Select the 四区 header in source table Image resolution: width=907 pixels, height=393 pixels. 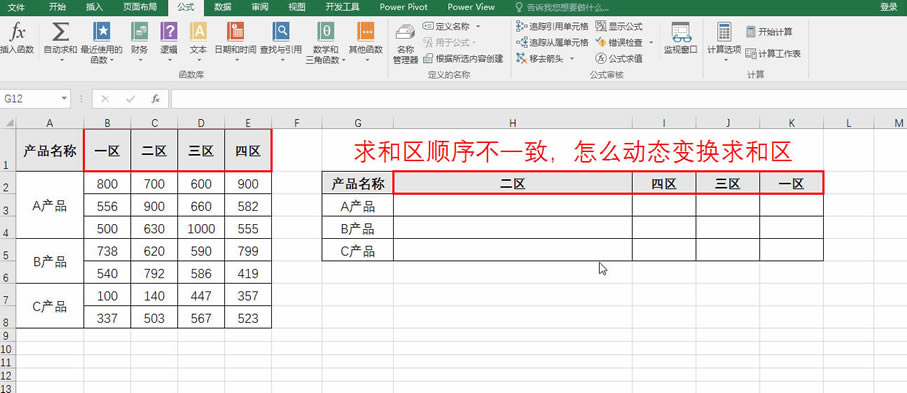point(248,151)
